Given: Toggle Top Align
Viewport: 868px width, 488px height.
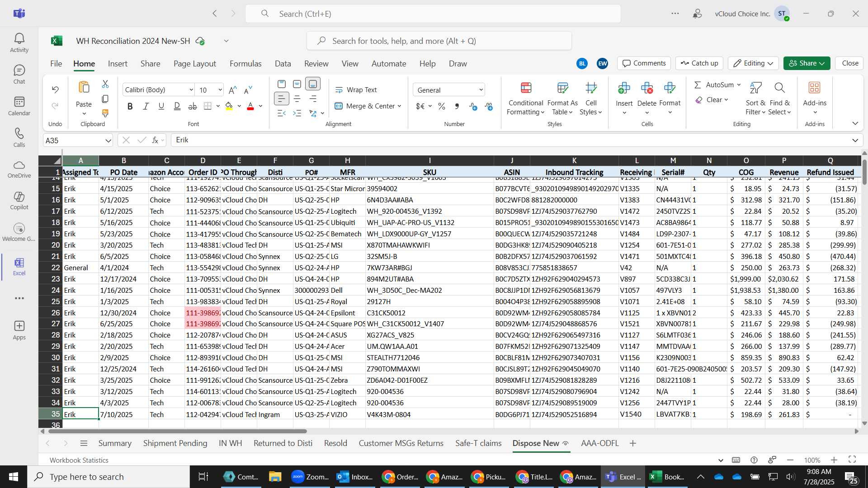Looking at the screenshot, I should (x=281, y=84).
